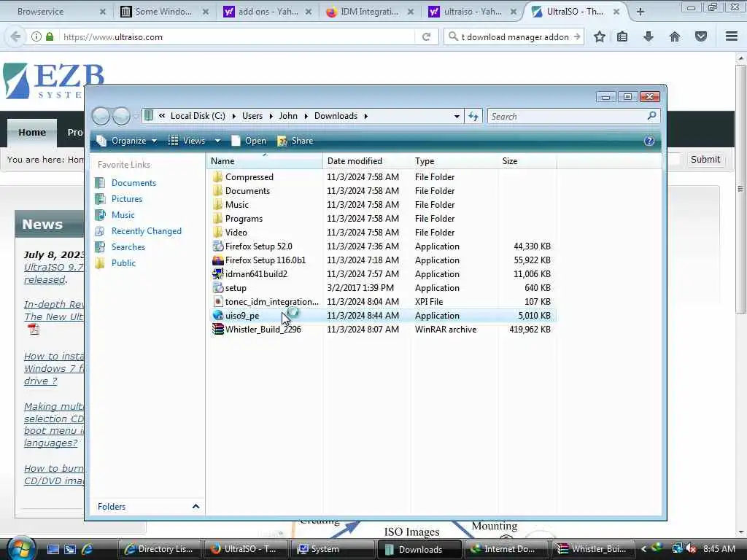747x560 pixels.
Task: Click Home tab on UltraISO site
Action: click(32, 133)
